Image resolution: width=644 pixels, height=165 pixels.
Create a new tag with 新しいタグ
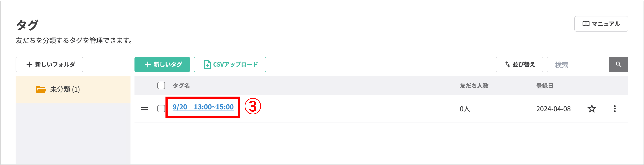click(x=162, y=64)
